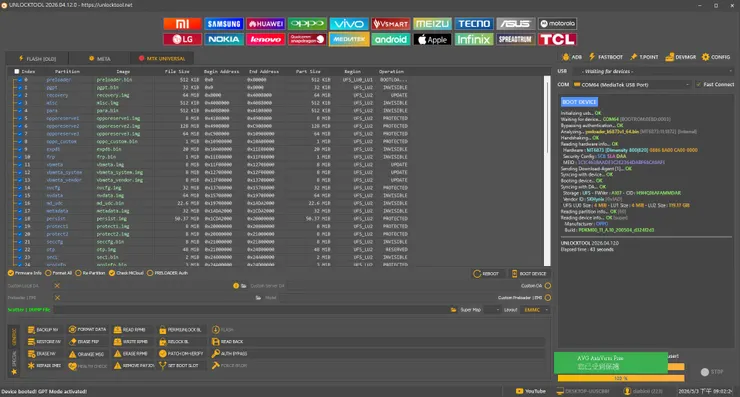Toggle the Firmware Info option
Screen dimensions: 740x397
tap(25, 273)
